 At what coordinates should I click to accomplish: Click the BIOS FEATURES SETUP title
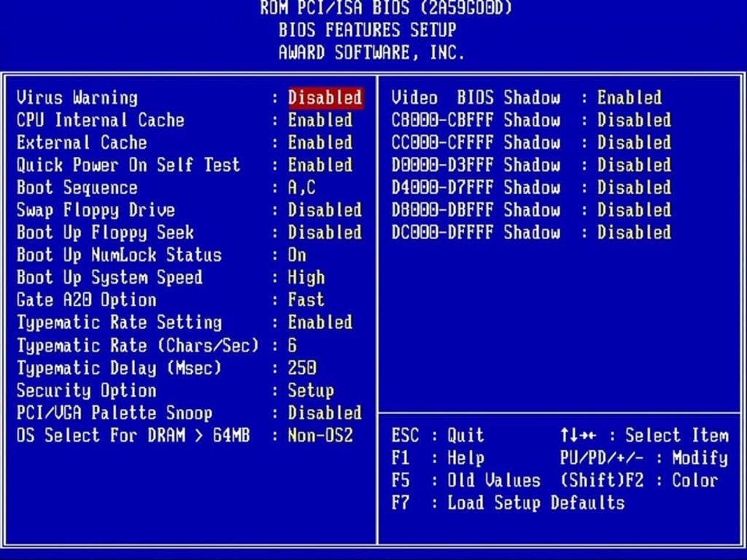point(368,30)
